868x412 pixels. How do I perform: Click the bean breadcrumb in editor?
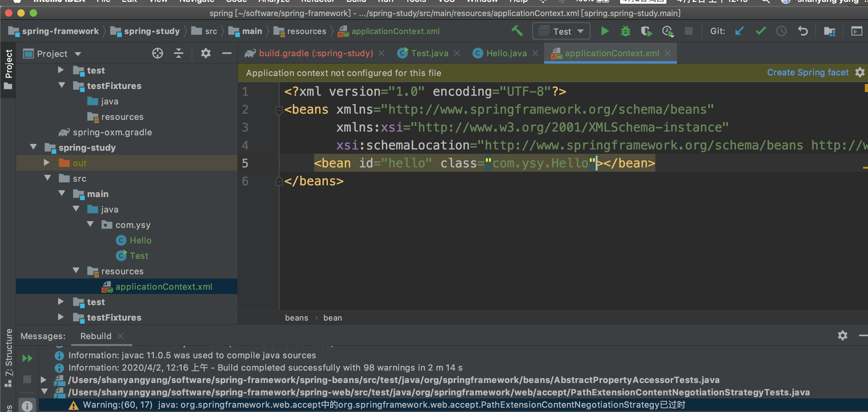(332, 318)
